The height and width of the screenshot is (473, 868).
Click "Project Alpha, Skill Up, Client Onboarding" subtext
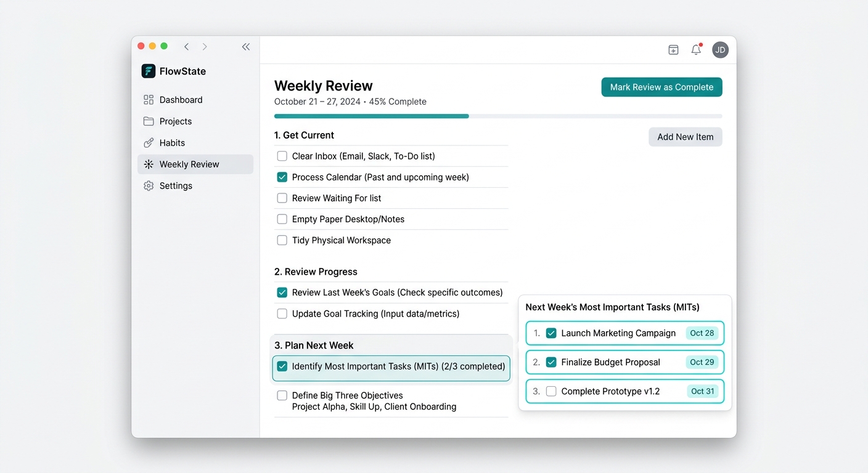(x=374, y=406)
